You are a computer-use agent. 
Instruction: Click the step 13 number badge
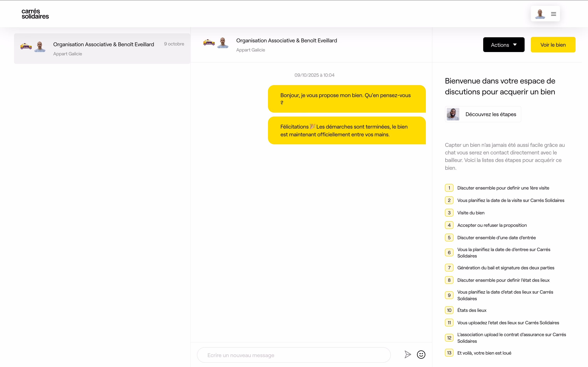click(x=449, y=353)
